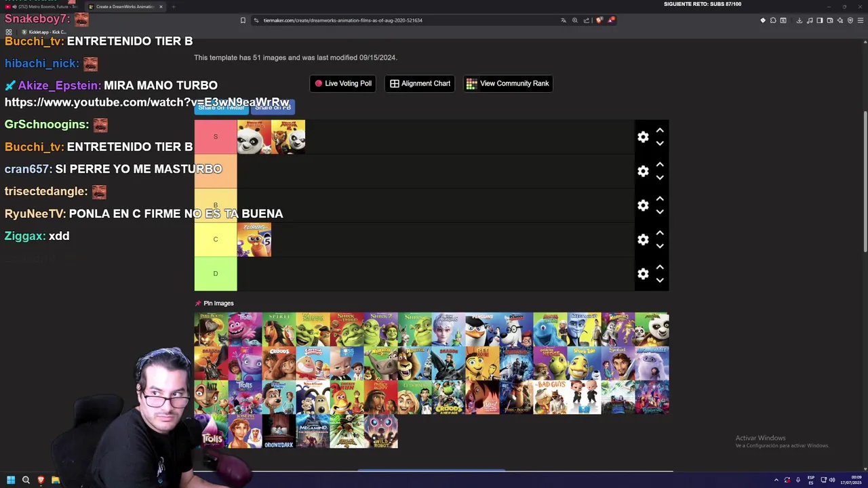Select the Croods A New Age poster
The height and width of the screenshot is (488, 868).
pyautogui.click(x=448, y=397)
